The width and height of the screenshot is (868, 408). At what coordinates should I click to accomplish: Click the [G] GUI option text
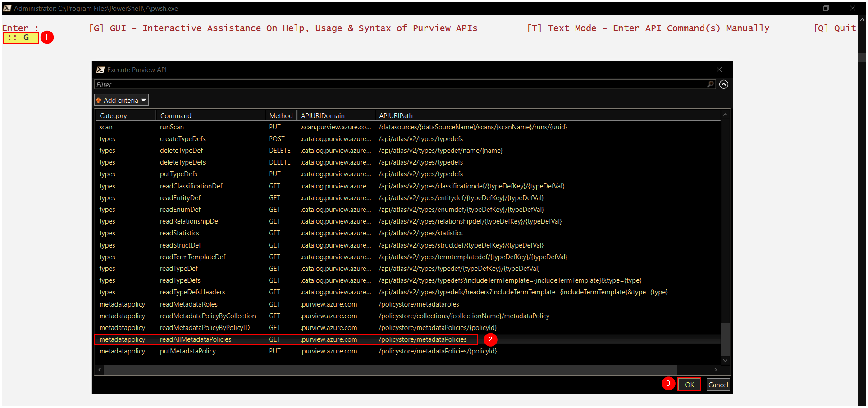(x=283, y=28)
